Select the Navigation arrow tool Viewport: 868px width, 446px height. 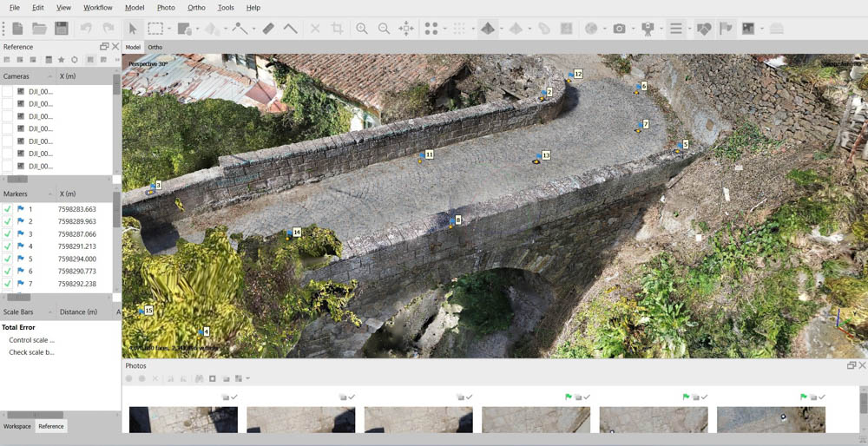pyautogui.click(x=133, y=29)
